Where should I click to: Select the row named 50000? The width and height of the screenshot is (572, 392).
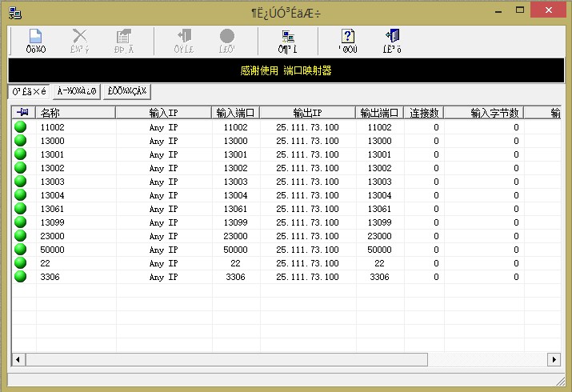coord(286,250)
